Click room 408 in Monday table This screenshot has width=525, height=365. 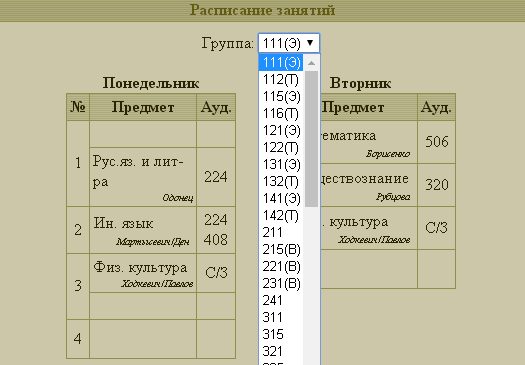216,240
